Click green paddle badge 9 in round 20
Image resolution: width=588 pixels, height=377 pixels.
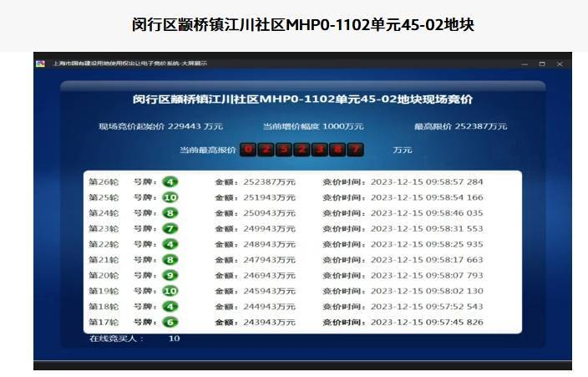(x=170, y=276)
